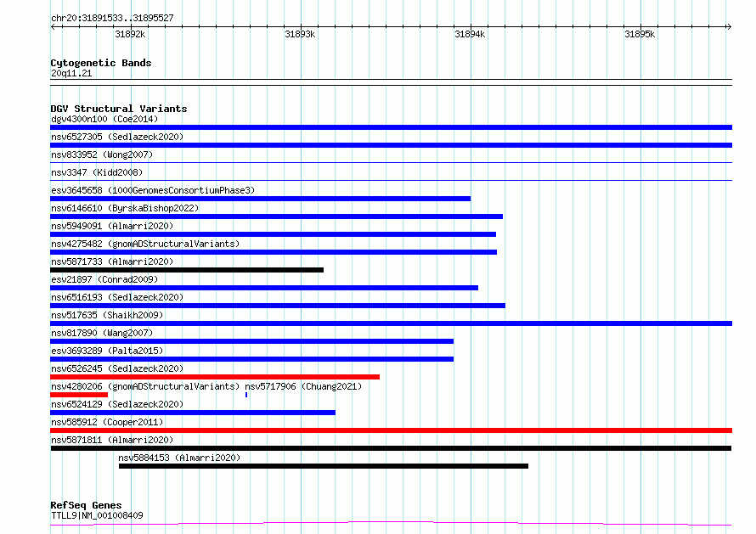Open the nsv517635 (Shaikh2009) label

pos(107,315)
